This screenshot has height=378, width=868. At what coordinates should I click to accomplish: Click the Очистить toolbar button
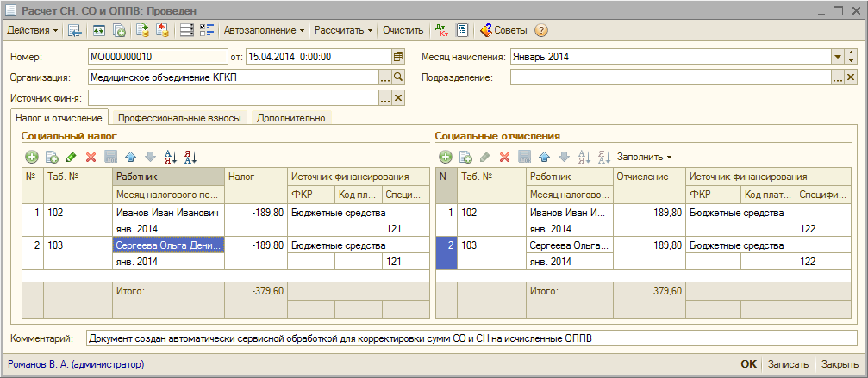tap(403, 30)
